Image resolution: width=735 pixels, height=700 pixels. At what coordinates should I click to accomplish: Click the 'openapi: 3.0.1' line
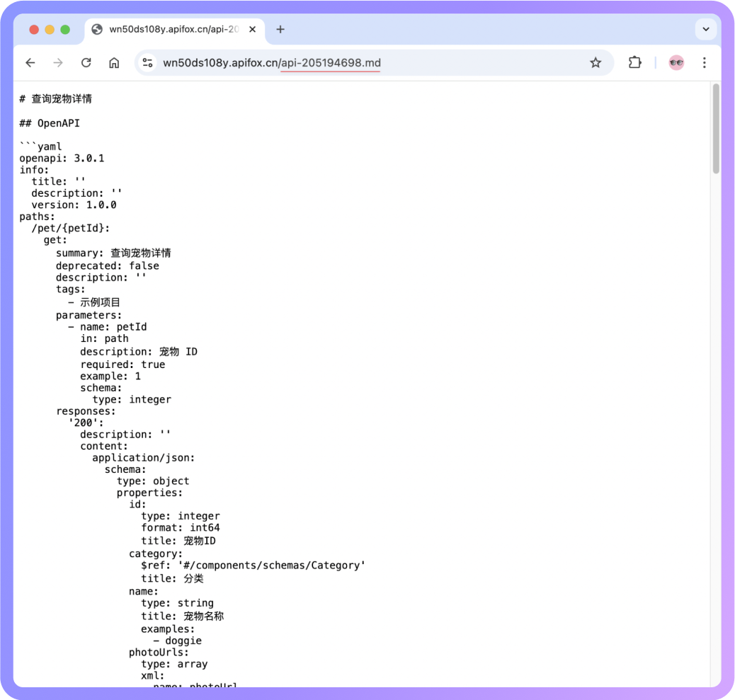62,159
